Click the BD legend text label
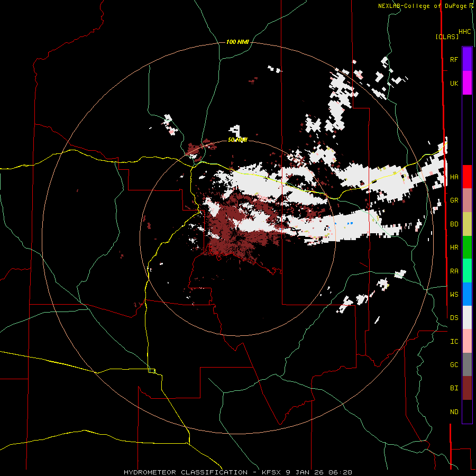Screen dimensions: 476x476 [454, 224]
